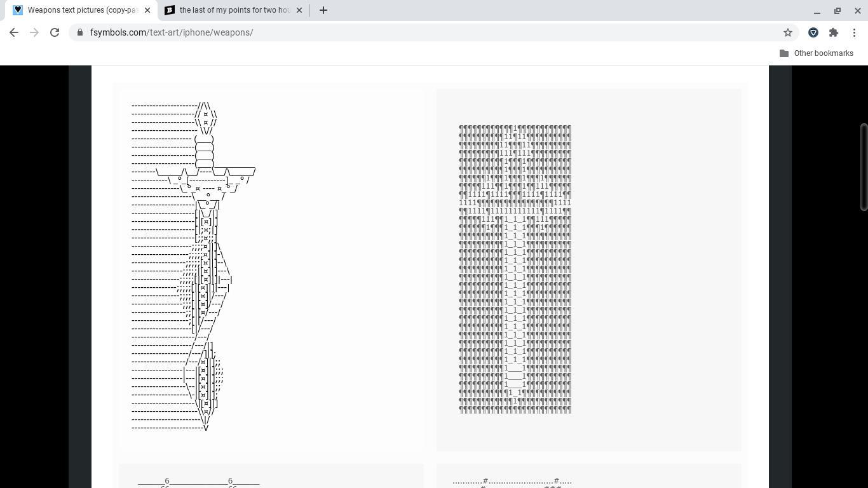Open the Extensions puzzle piece menu

point(834,32)
